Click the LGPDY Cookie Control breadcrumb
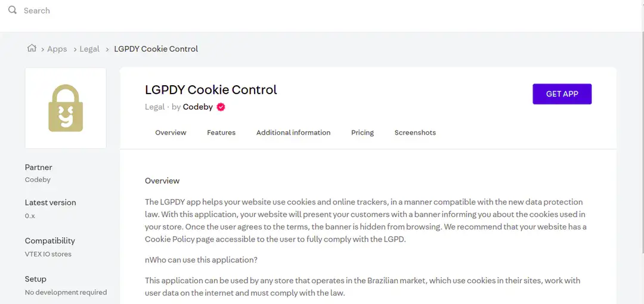 point(156,49)
